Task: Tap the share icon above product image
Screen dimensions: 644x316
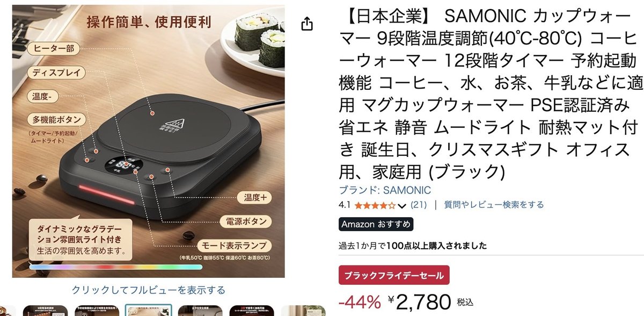Action: coord(307,24)
